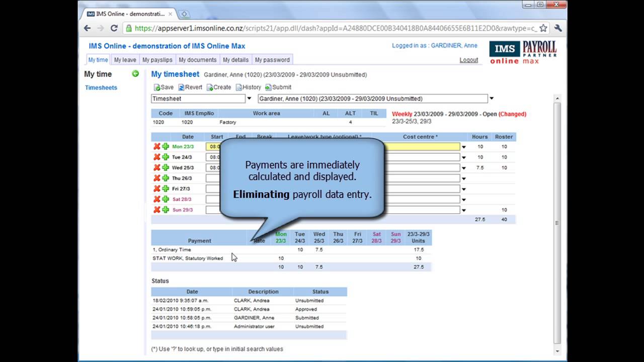Delete the Sun 29/3 row
The image size is (644, 362).
tap(157, 210)
